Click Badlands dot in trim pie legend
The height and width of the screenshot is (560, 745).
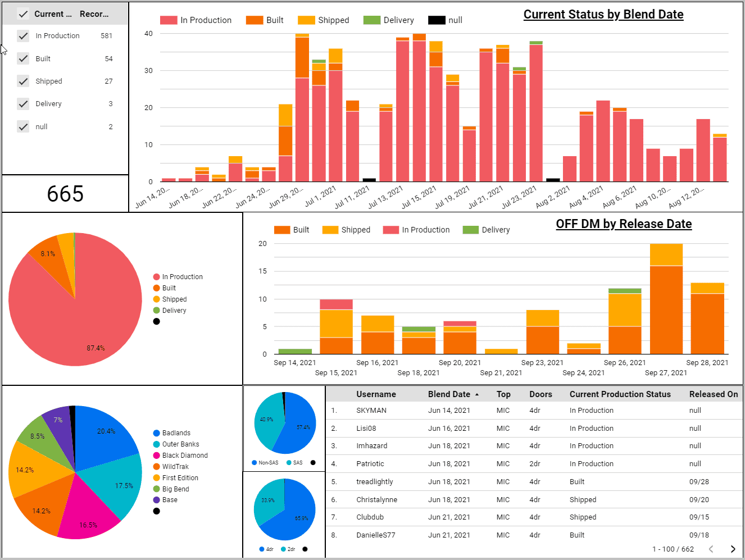157,433
